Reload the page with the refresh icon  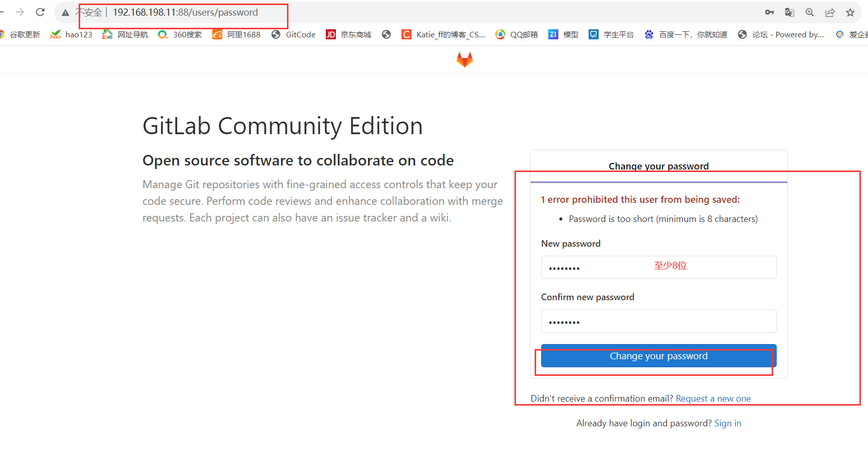(x=40, y=12)
